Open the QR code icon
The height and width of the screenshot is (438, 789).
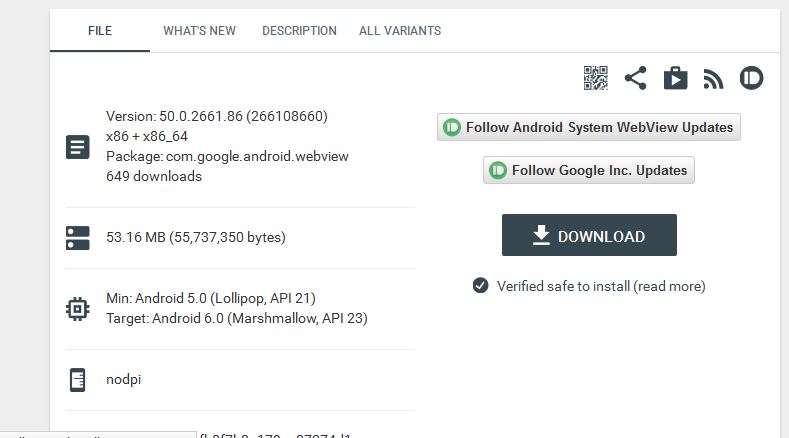(596, 78)
